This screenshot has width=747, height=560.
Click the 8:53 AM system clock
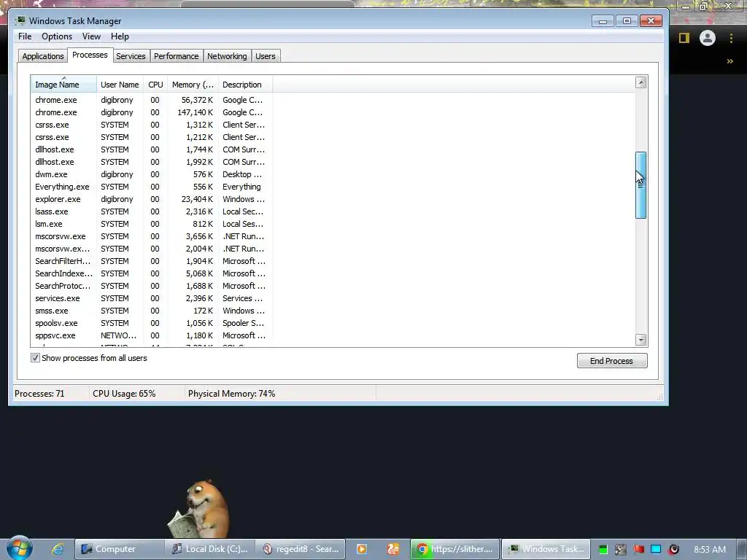click(710, 550)
